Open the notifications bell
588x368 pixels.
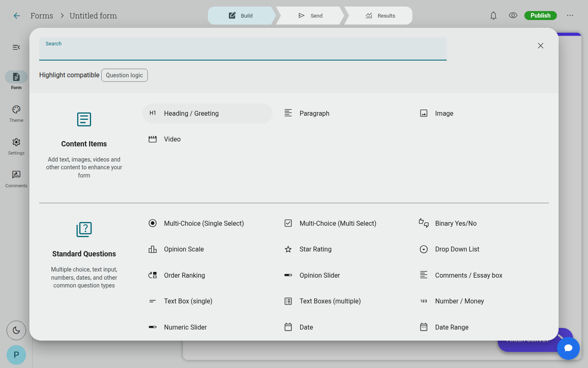493,16
